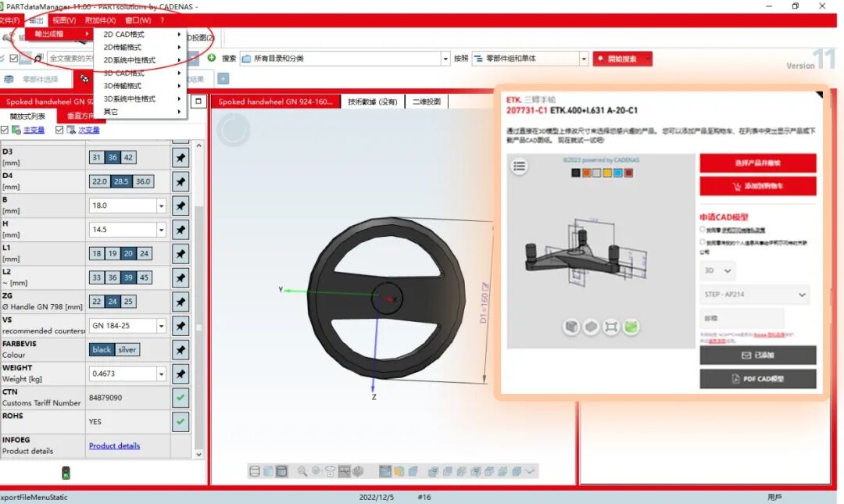Toggle the checkbox beside full-text search field
The image size is (844, 504).
[14, 58]
